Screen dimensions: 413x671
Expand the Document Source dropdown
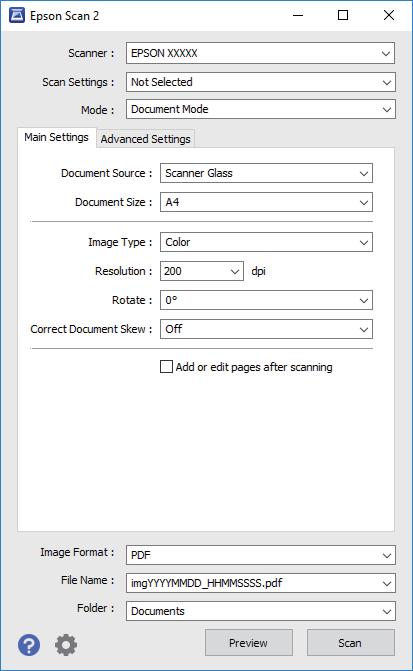pyautogui.click(x=266, y=173)
